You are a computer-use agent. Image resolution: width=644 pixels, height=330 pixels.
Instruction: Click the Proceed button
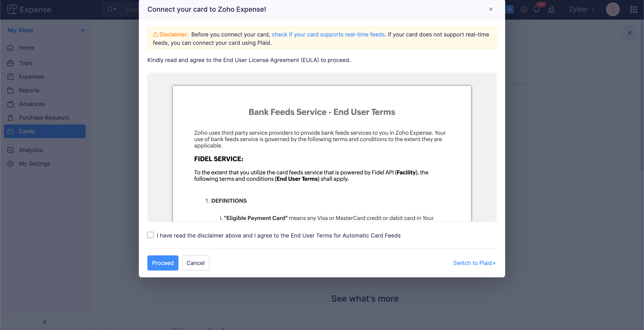coord(162,263)
